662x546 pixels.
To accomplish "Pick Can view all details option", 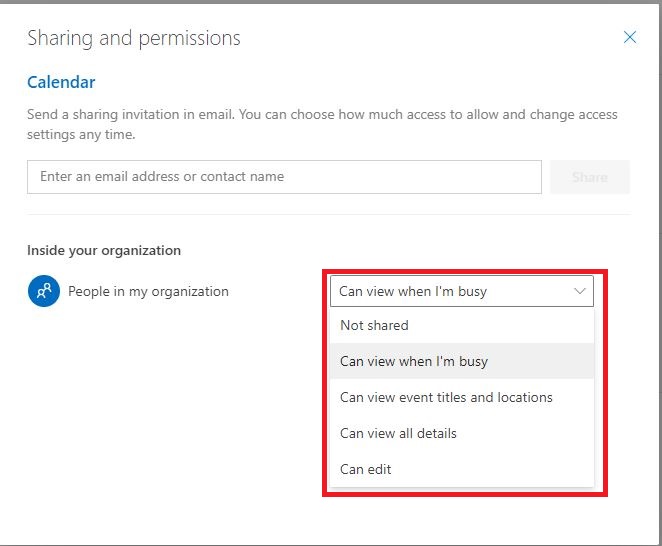I will (462, 433).
